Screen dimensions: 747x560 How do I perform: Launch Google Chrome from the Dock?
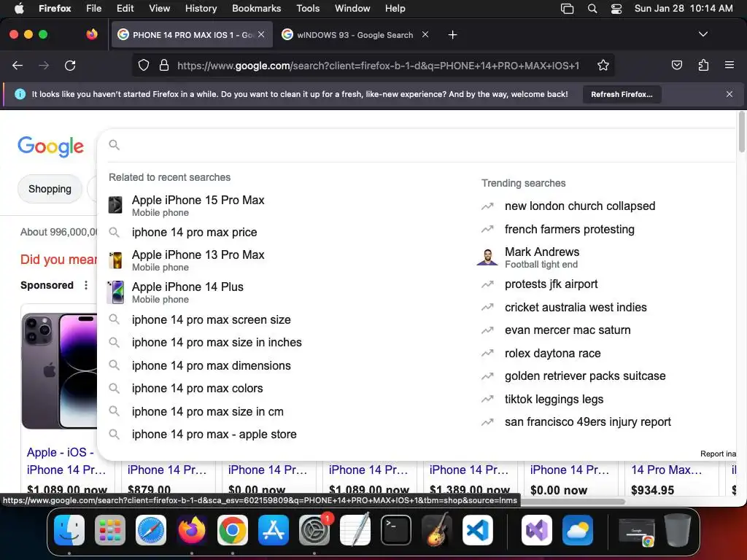233,530
